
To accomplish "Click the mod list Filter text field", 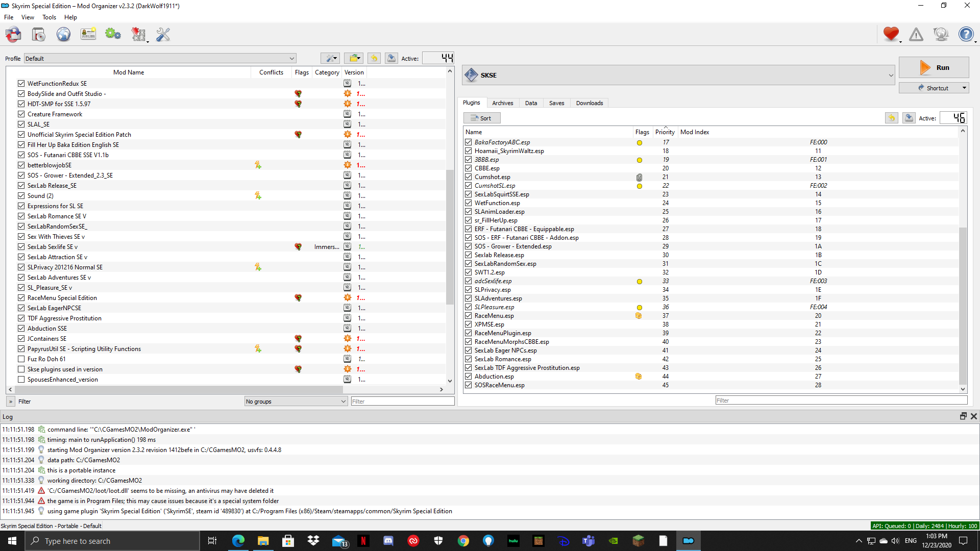I will pyautogui.click(x=402, y=402).
